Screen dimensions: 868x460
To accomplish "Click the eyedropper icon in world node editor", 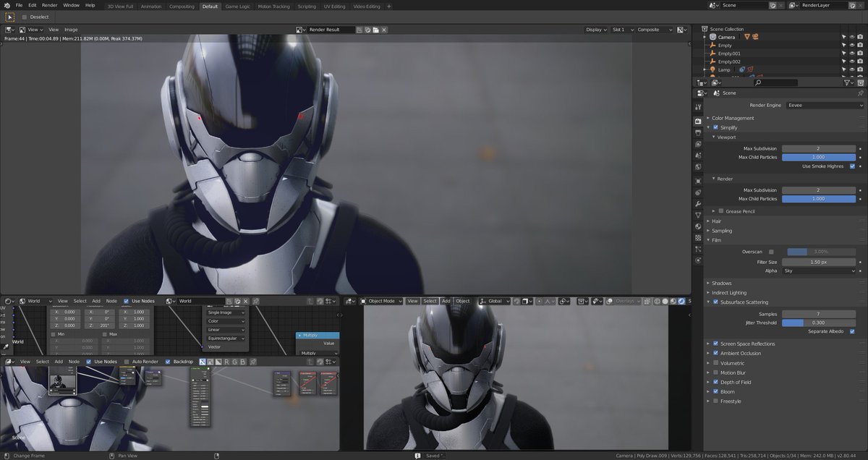I will click(7, 347).
